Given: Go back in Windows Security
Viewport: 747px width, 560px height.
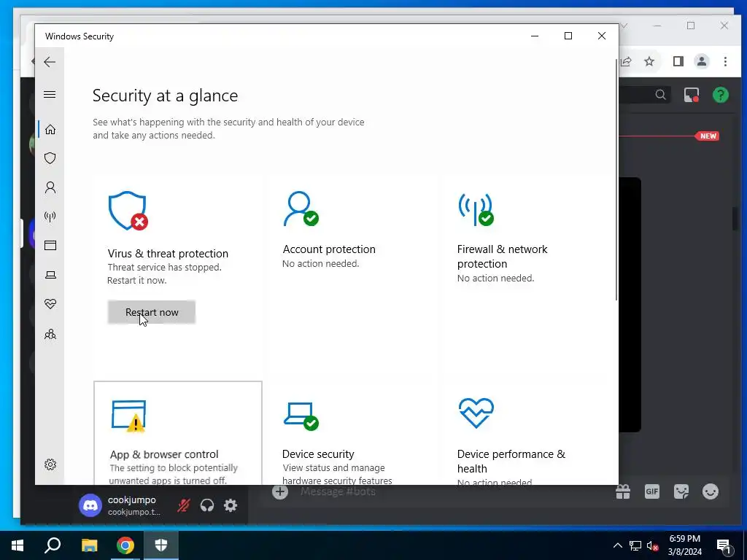Looking at the screenshot, I should click(50, 62).
